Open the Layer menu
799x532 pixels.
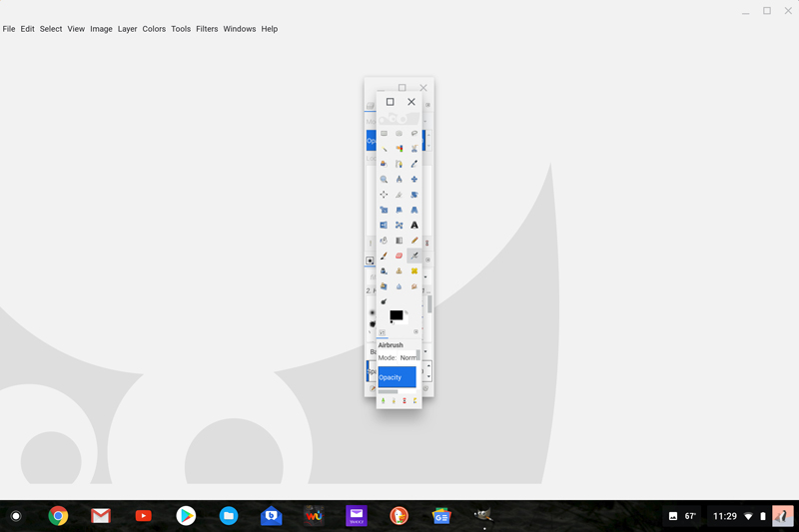click(127, 29)
